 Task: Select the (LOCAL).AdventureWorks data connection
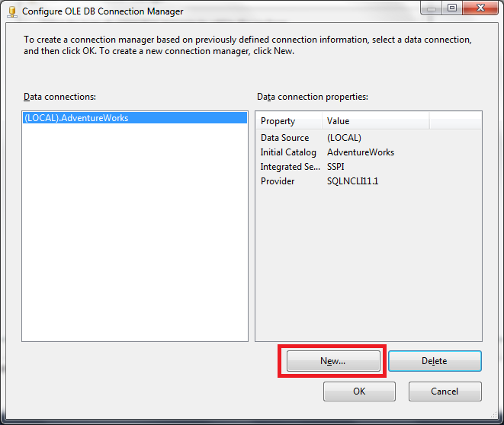135,118
